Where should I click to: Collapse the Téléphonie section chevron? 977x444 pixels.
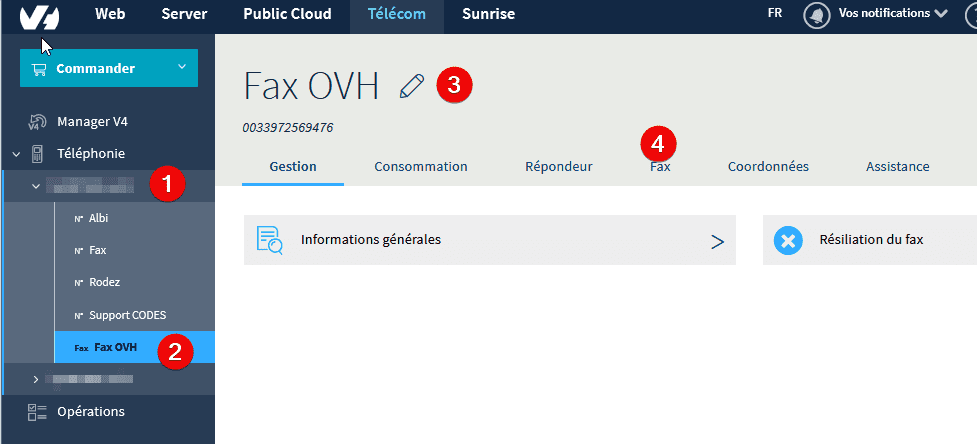[16, 153]
